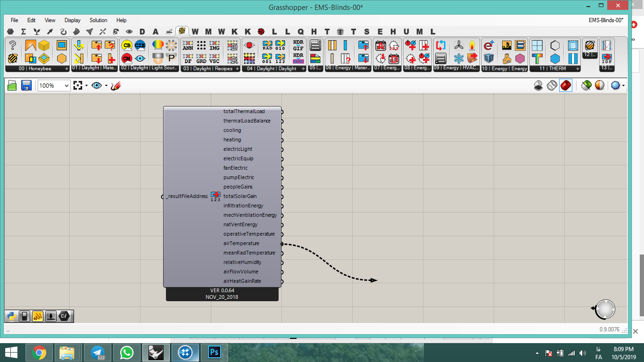644x362 pixels.
Task: Click the snowflake cooling HVAC icon
Action: tap(459, 58)
